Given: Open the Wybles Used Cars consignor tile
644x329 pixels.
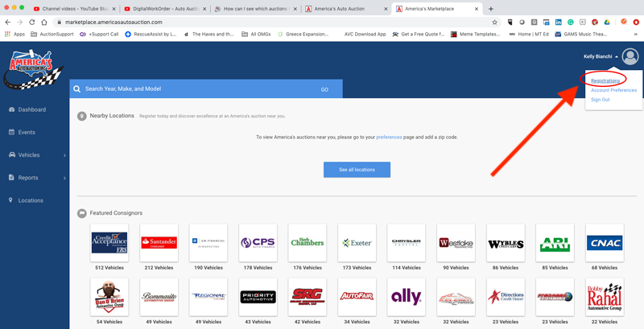Looking at the screenshot, I should [506, 243].
